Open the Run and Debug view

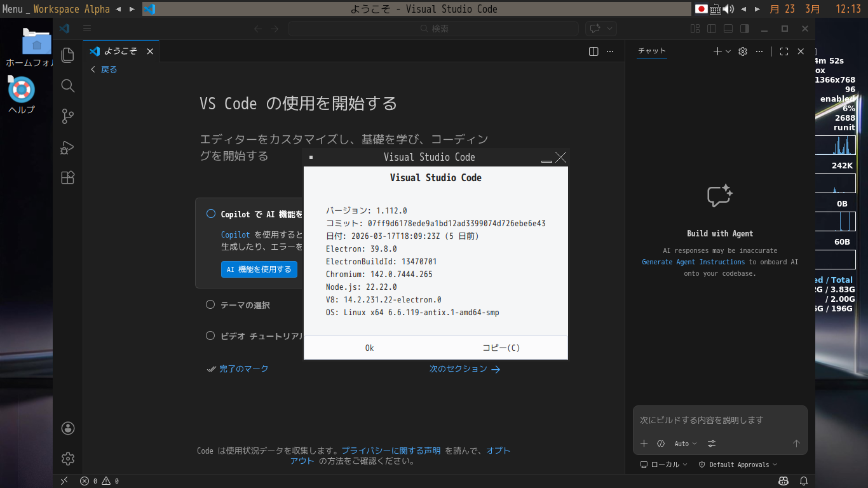(68, 147)
